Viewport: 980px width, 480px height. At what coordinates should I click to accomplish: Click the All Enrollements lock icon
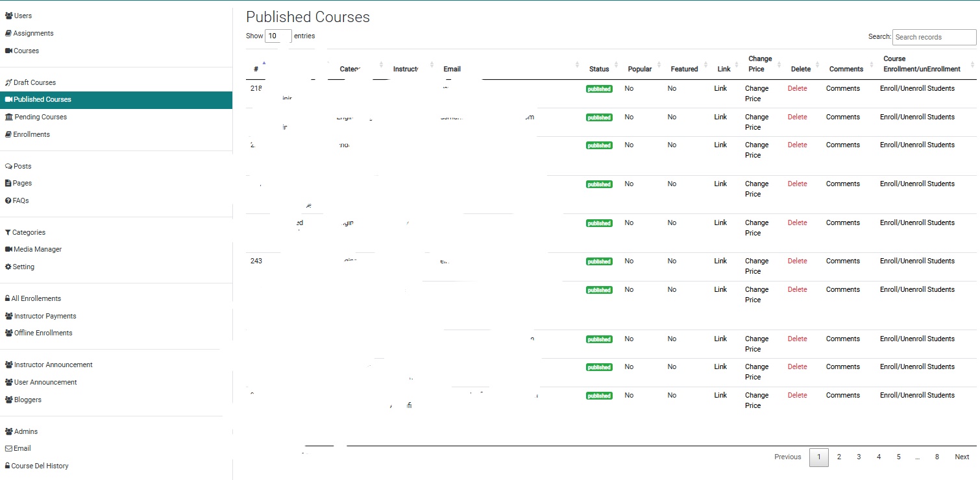(x=7, y=298)
